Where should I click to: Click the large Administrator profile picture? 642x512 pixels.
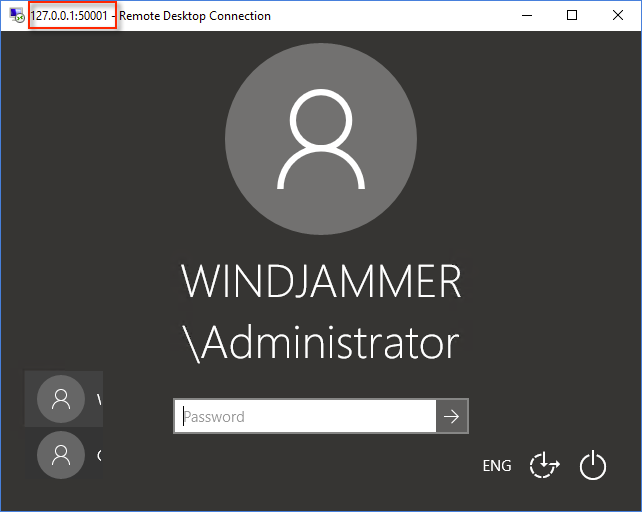click(321, 141)
